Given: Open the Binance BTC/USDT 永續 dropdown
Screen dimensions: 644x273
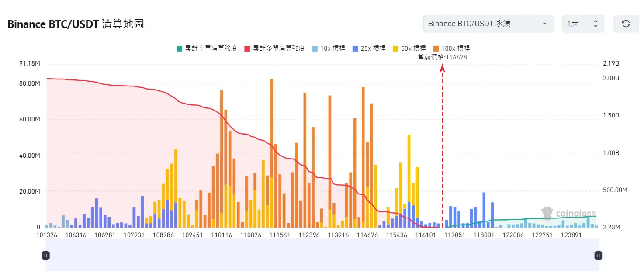Looking at the screenshot, I should 488,24.
